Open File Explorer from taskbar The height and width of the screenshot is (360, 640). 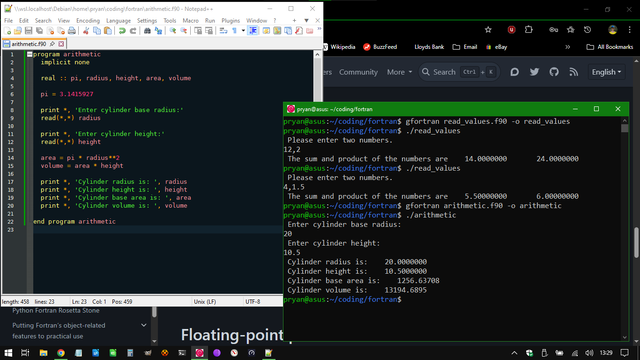point(43,353)
